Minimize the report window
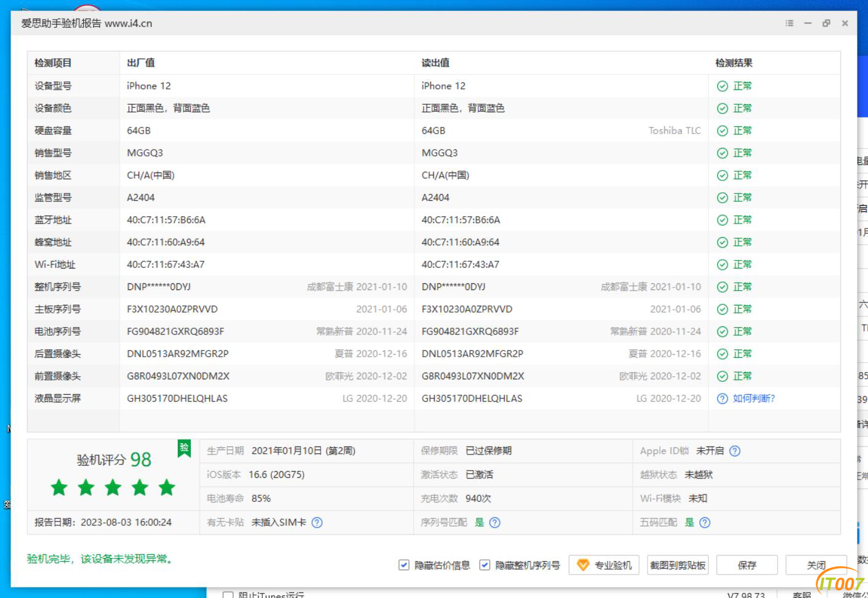868x598 pixels. pyautogui.click(x=808, y=23)
